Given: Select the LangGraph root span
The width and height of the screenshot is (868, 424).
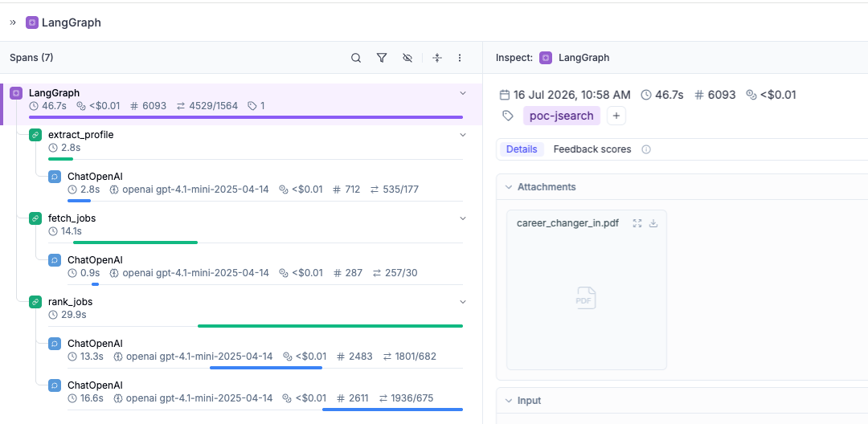Looking at the screenshot, I should pyautogui.click(x=241, y=104).
